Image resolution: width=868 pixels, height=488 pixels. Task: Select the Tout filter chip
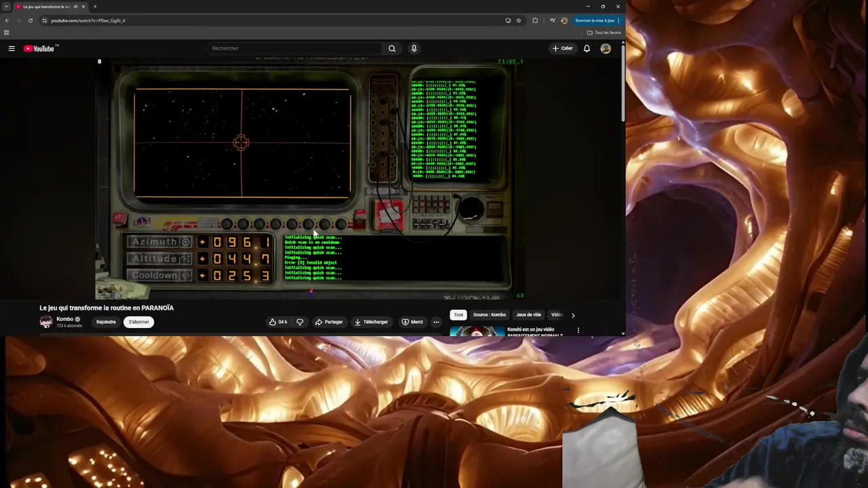tap(458, 314)
